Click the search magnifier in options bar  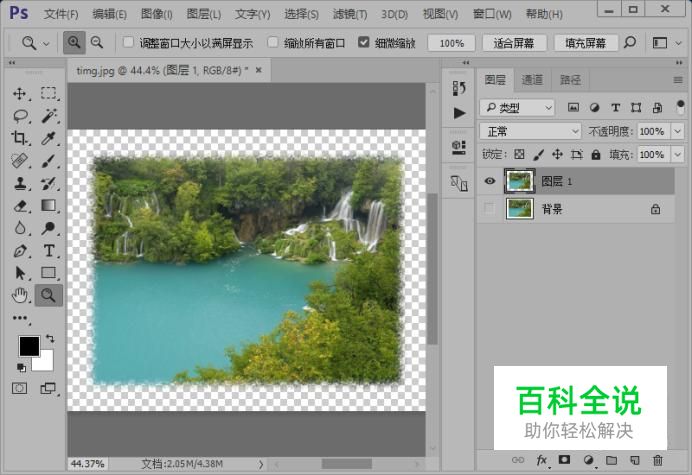pyautogui.click(x=630, y=42)
